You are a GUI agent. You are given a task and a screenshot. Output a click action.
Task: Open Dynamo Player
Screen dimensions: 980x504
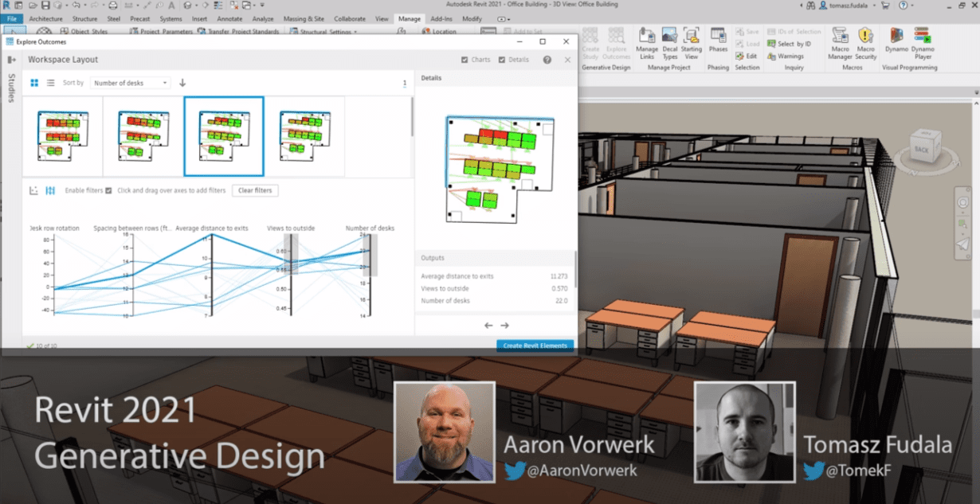(x=923, y=43)
